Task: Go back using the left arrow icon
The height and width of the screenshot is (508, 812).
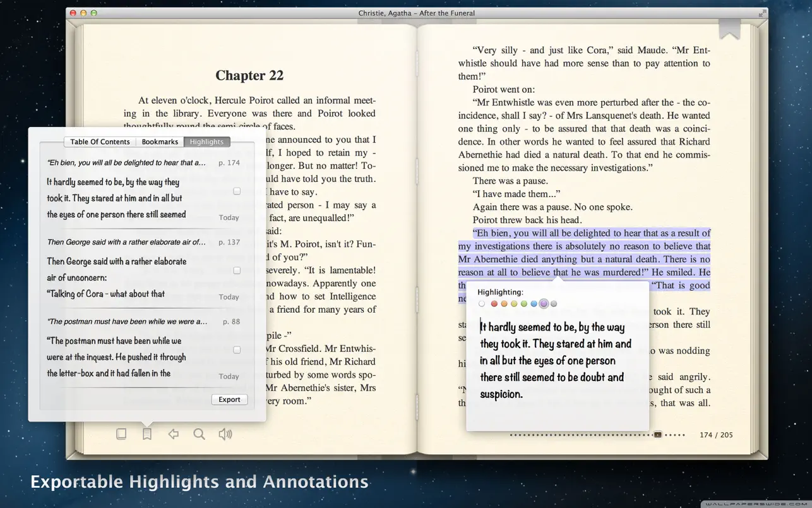Action: (173, 434)
